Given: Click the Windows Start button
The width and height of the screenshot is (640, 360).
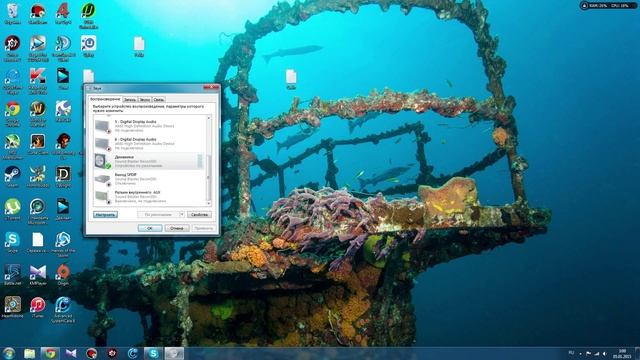Looking at the screenshot, I should 9,353.
